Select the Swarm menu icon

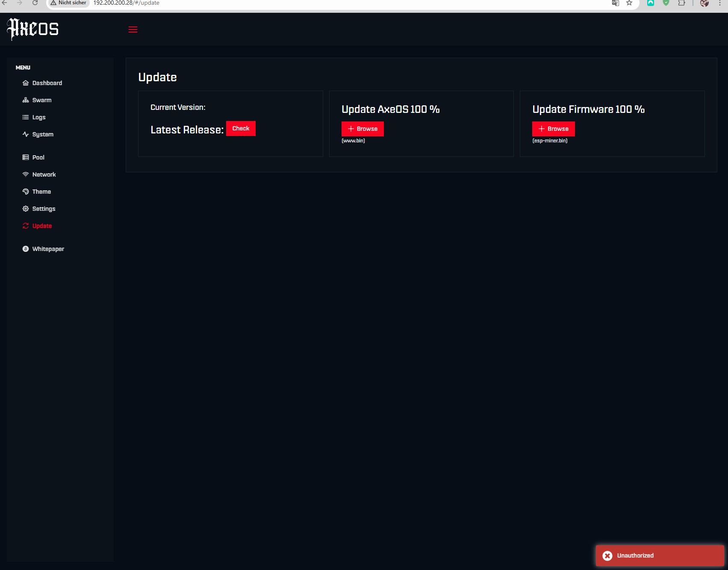(25, 100)
